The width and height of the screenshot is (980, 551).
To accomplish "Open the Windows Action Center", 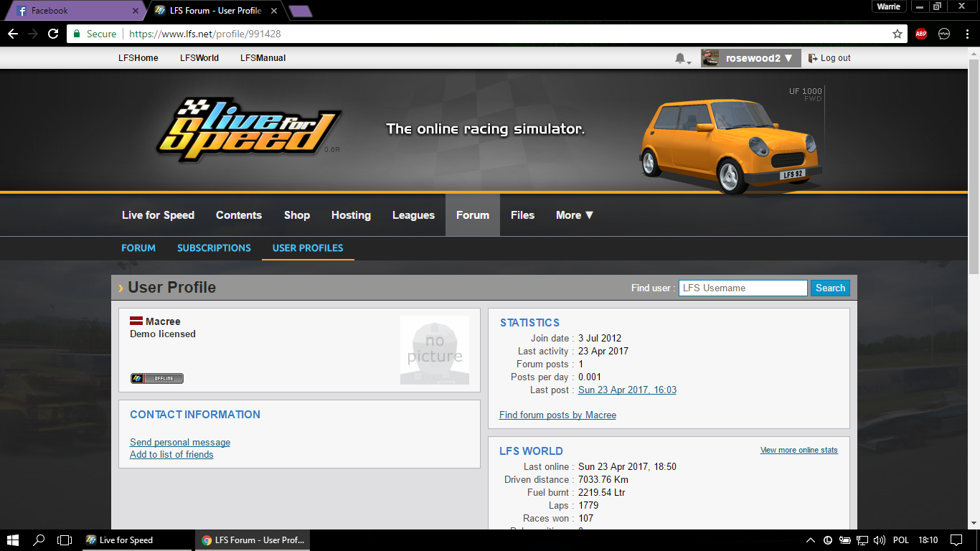I will pos(956,540).
